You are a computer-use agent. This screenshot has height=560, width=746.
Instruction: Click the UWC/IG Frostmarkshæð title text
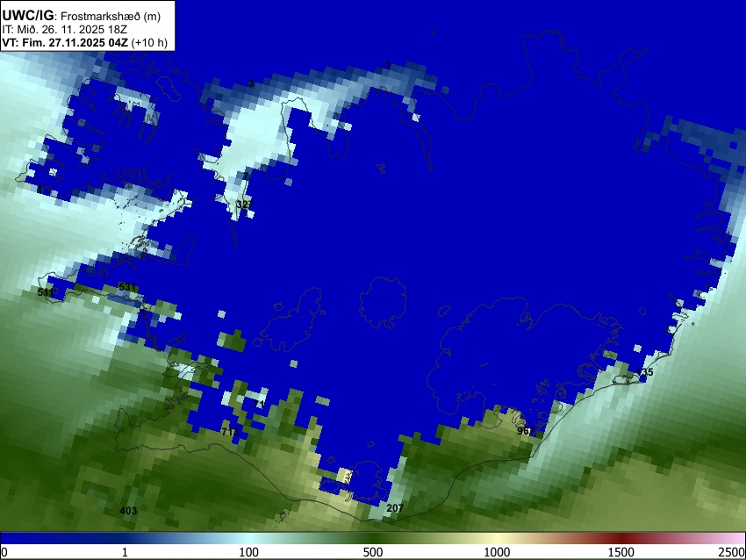click(x=82, y=16)
